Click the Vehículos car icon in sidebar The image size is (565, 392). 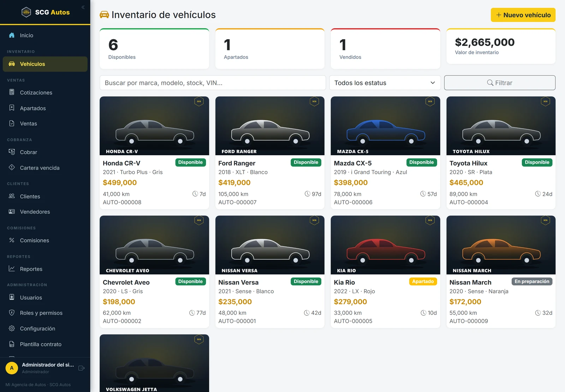click(12, 64)
